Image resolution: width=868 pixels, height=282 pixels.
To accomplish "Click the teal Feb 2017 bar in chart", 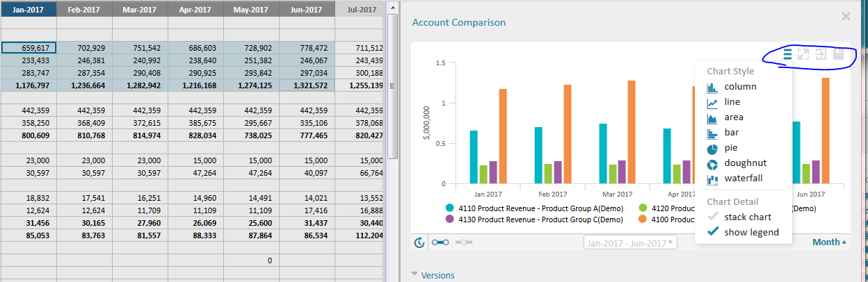I will (x=538, y=156).
